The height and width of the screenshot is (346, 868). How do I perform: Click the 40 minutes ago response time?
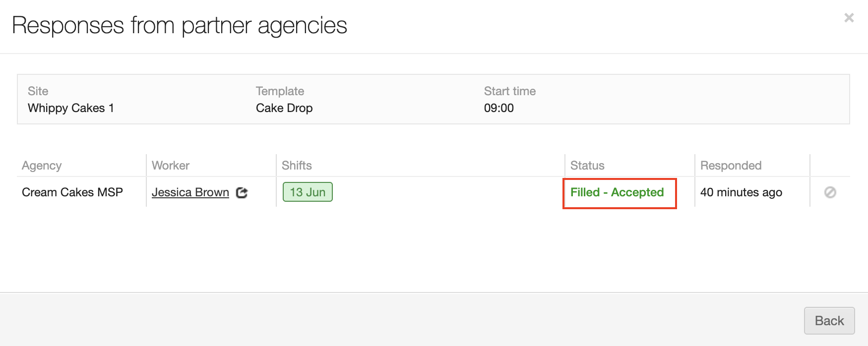point(741,192)
